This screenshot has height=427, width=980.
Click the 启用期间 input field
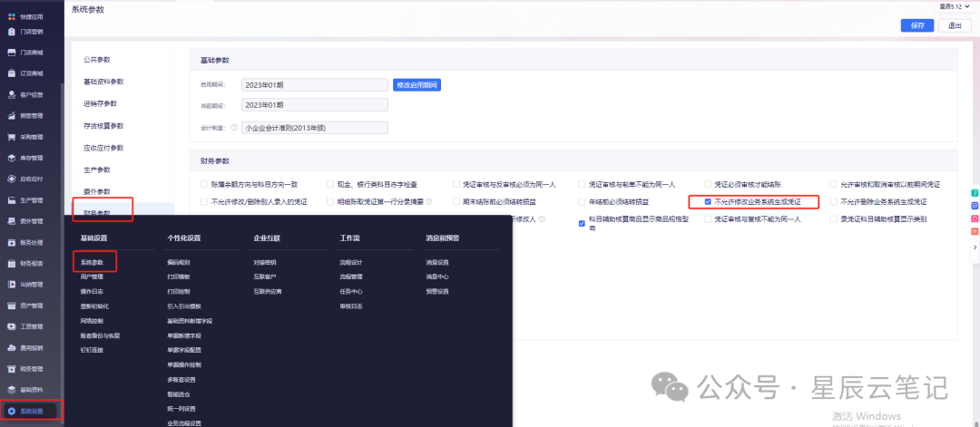315,85
